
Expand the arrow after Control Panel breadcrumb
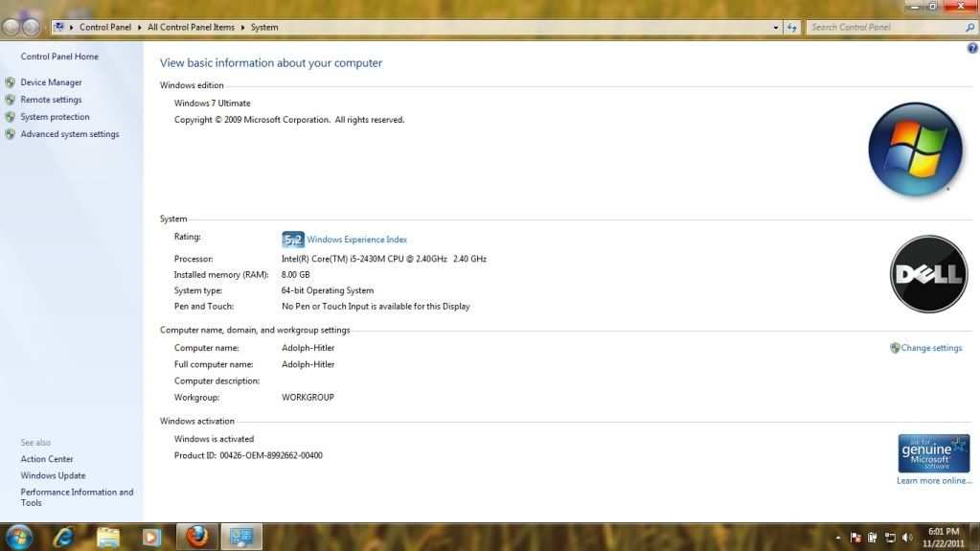coord(140,28)
